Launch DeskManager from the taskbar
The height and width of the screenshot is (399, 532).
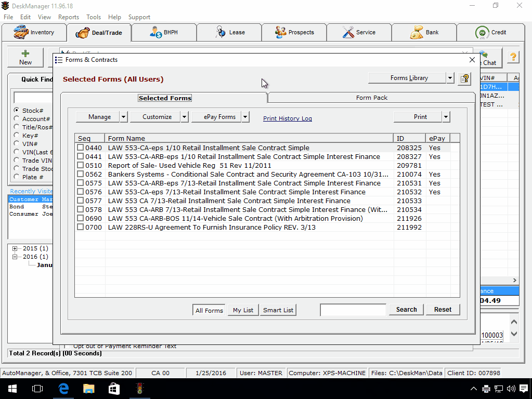139,388
